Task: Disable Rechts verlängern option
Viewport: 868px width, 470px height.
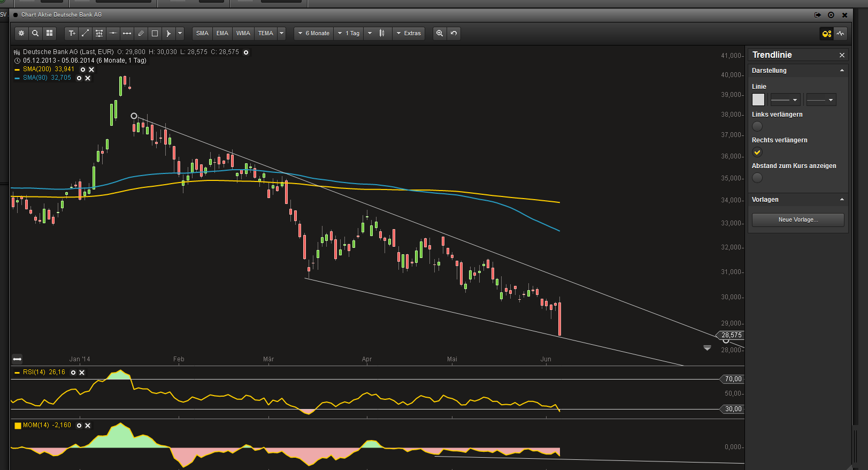Action: click(757, 152)
